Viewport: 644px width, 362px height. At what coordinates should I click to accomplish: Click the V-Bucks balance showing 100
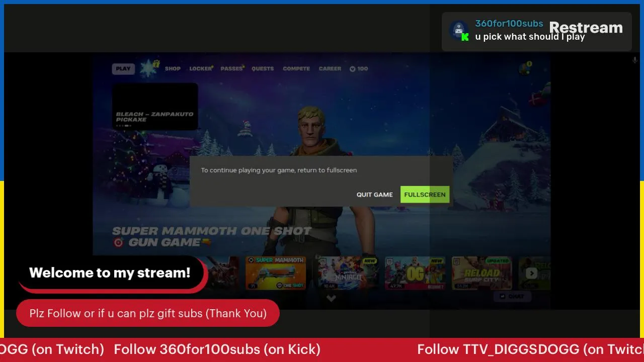(359, 69)
